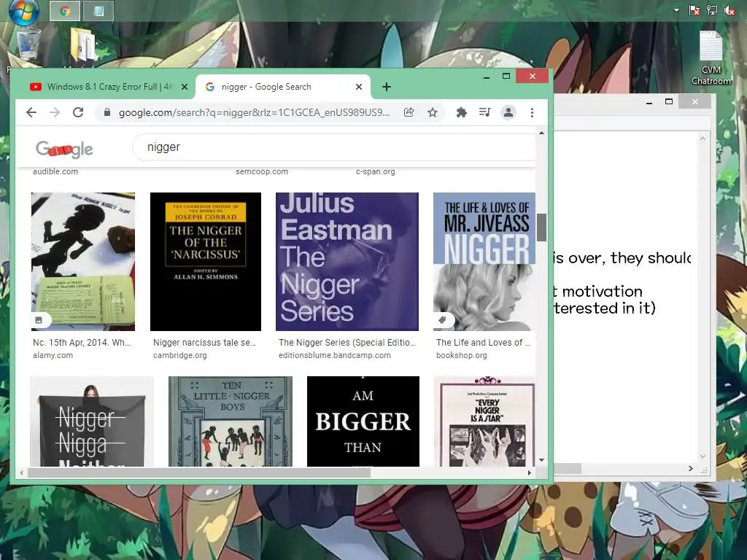747x560 pixels.
Task: Go forward in Chrome
Action: [55, 112]
